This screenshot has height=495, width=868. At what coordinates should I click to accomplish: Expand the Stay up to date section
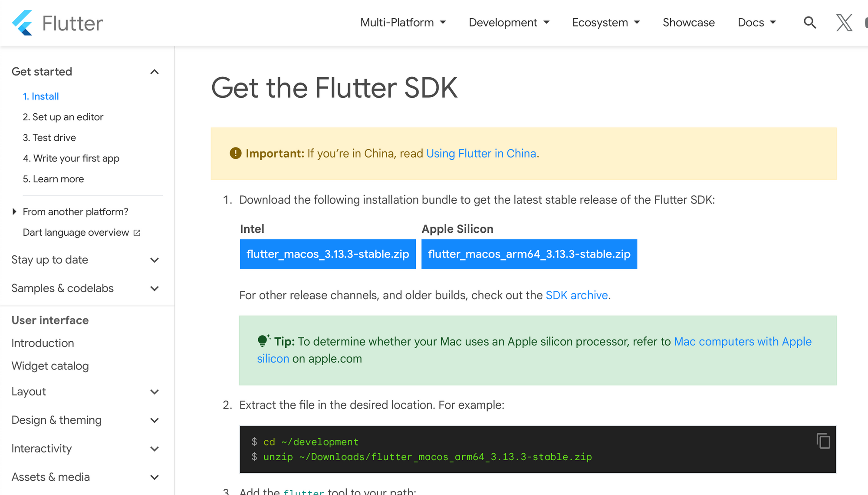(155, 260)
